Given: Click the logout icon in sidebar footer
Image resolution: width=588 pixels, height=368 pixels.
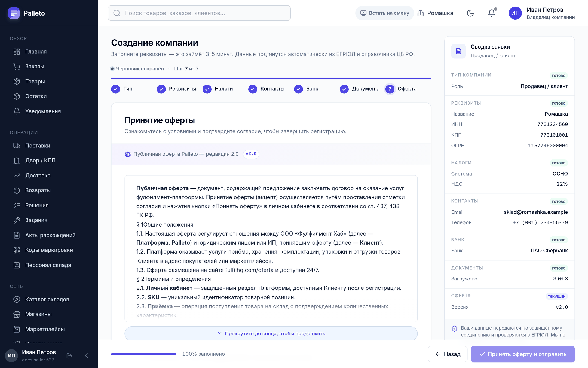Looking at the screenshot, I should point(69,356).
